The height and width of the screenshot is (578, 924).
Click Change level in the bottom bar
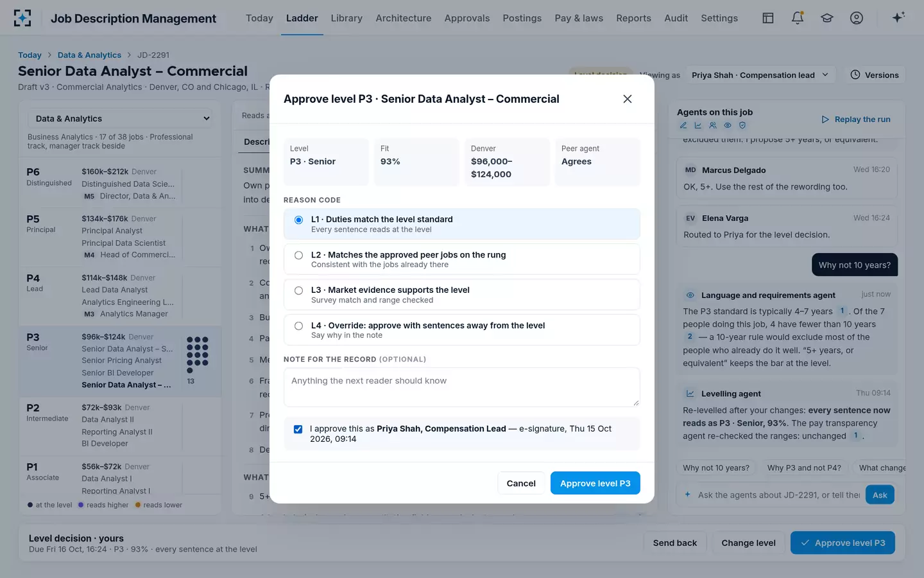[748, 543]
